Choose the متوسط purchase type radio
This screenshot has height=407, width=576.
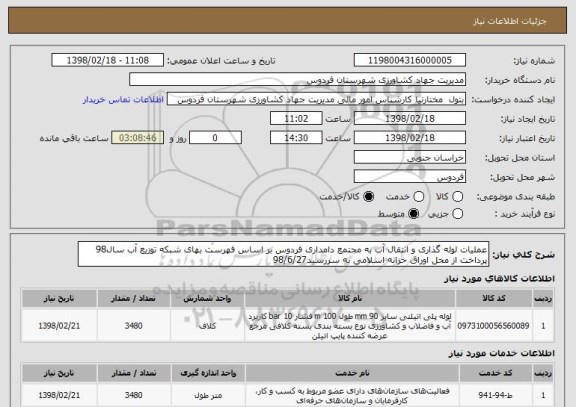pyautogui.click(x=414, y=214)
